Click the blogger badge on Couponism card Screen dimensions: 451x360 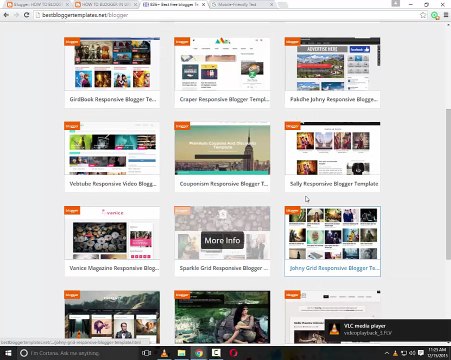(x=182, y=126)
